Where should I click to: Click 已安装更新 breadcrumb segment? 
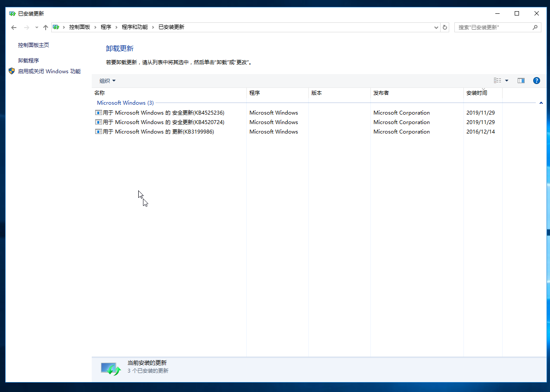(x=171, y=27)
